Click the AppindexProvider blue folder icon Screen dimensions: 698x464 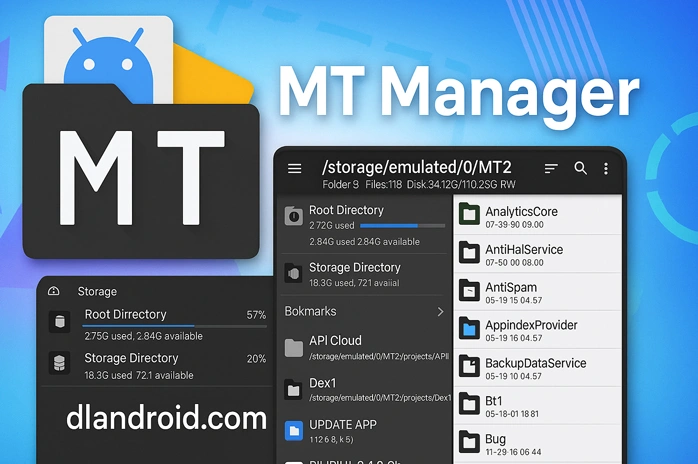[469, 329]
